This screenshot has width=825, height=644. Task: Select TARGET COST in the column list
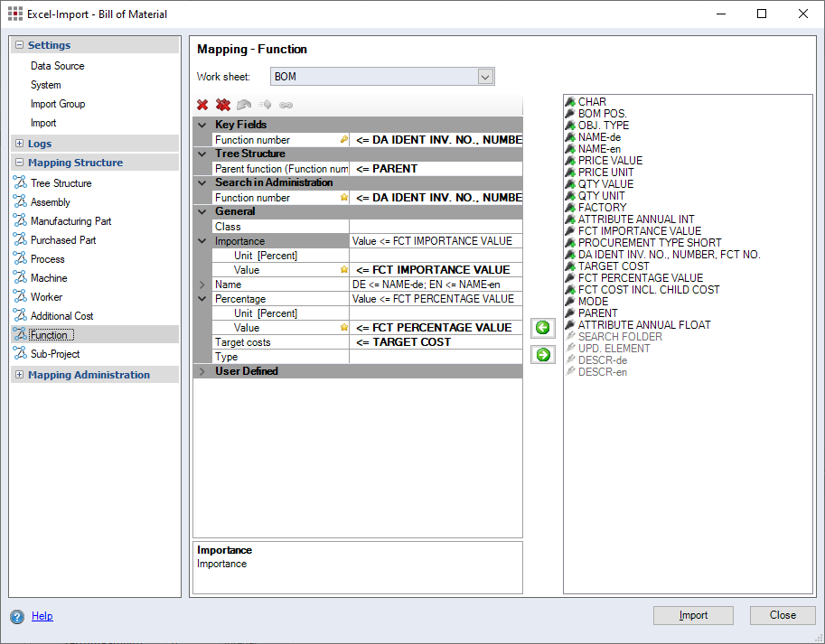pyautogui.click(x=613, y=266)
